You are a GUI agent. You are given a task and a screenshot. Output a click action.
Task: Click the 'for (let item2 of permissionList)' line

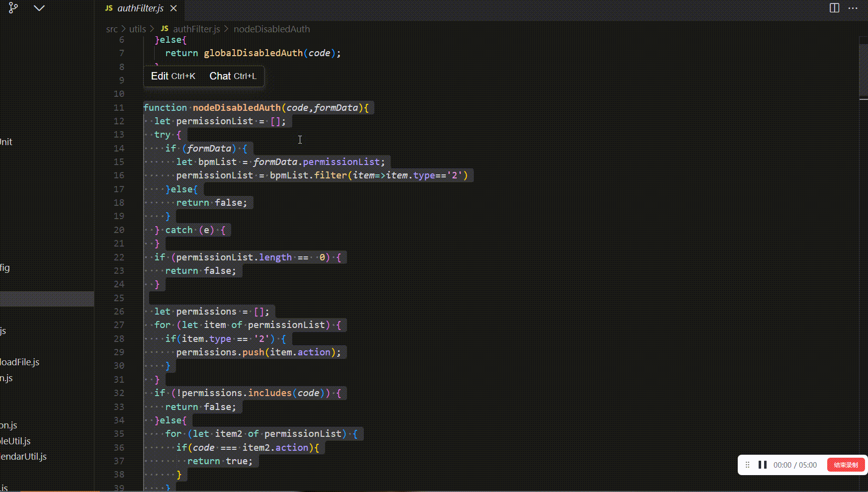(x=261, y=434)
